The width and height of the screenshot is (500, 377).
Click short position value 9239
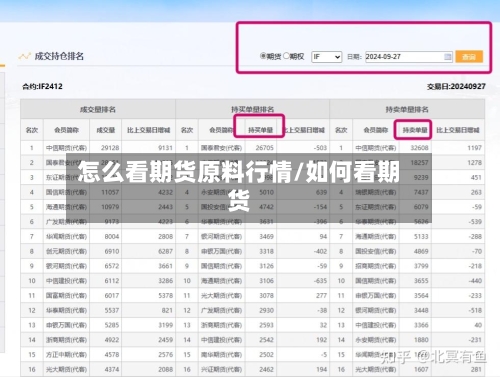(x=421, y=177)
